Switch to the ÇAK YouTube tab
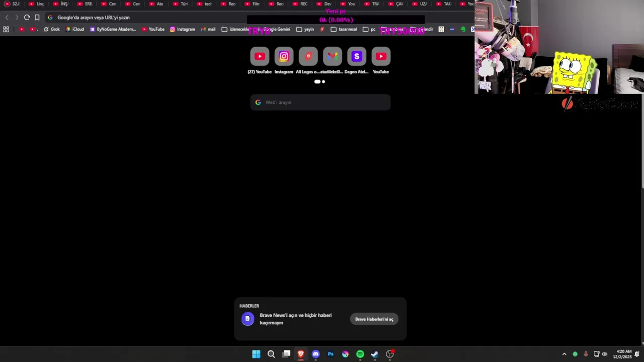 click(395, 4)
